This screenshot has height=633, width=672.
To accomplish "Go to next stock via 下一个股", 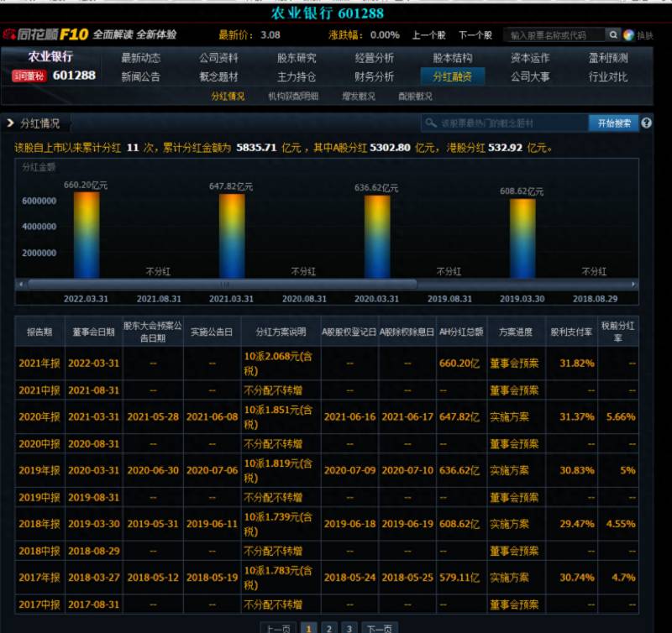I will point(475,35).
